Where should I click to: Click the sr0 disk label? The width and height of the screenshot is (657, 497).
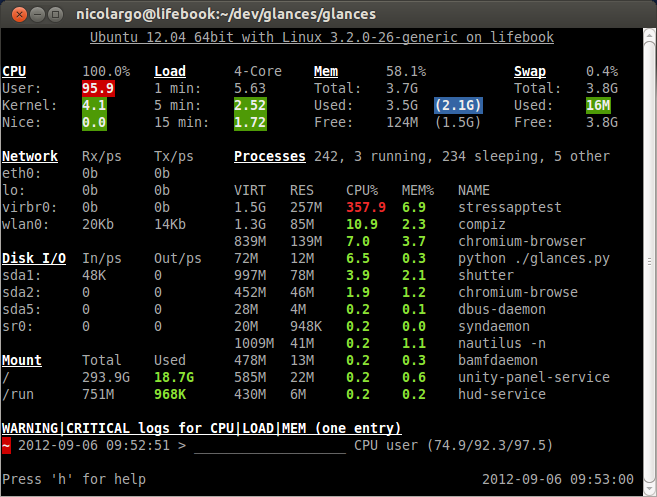(17, 326)
